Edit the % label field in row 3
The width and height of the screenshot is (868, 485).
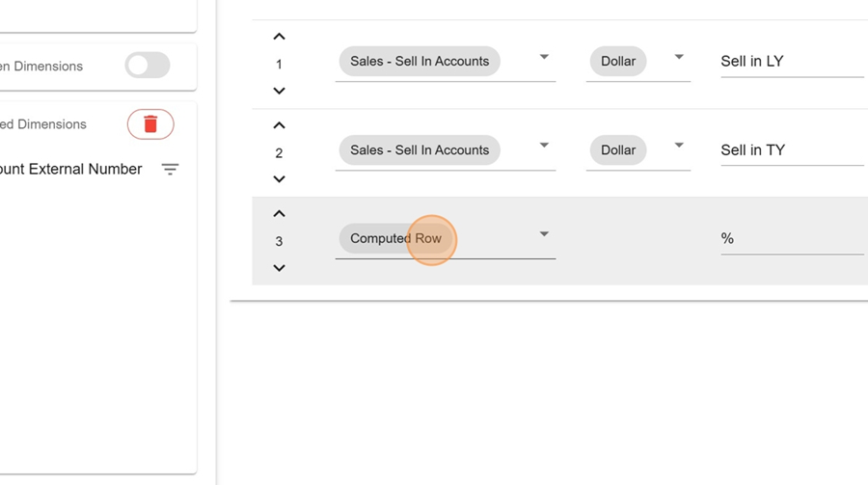[792, 238]
